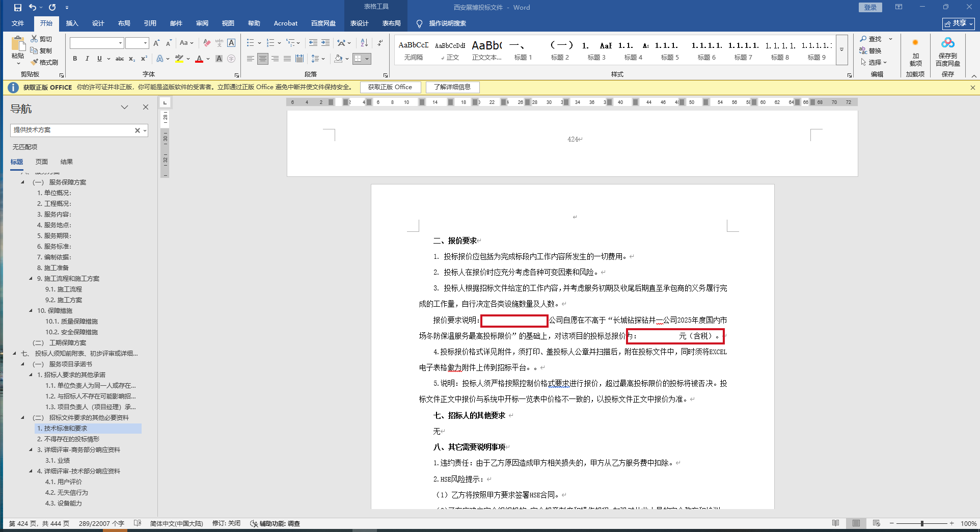980x532 pixels.
Task: Click the 了解详细信息 button
Action: [x=452, y=87]
